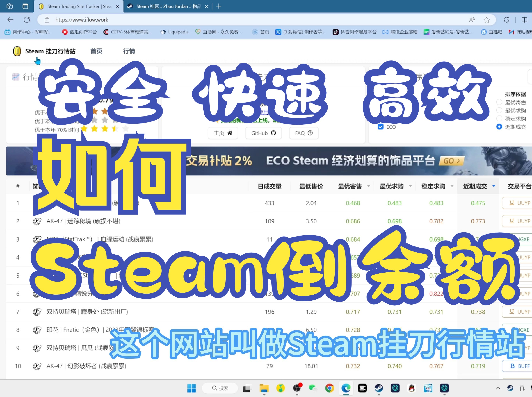Open CapCut from the taskbar

coord(362,388)
